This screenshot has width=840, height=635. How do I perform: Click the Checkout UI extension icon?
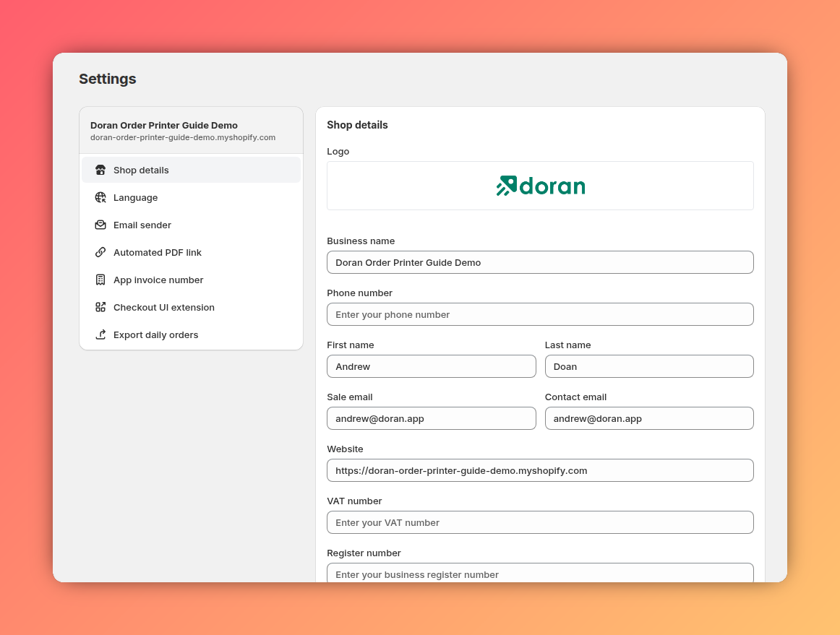100,307
